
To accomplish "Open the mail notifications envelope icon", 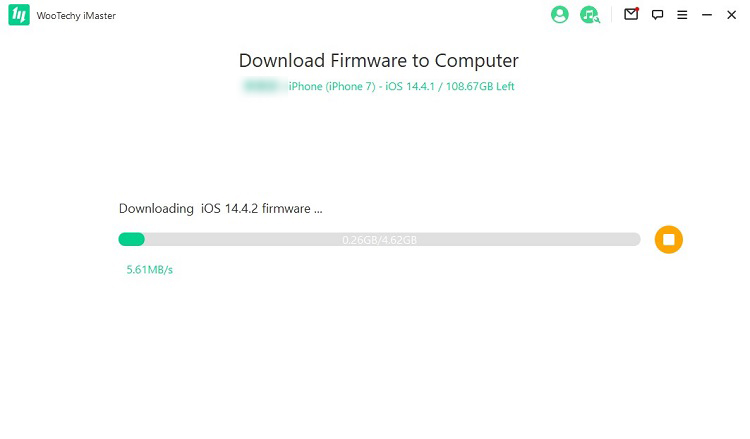I will (x=631, y=14).
